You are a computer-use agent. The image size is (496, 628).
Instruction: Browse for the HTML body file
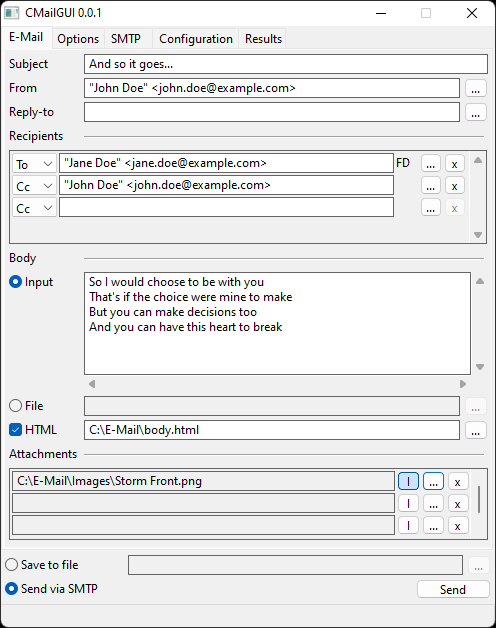coord(476,430)
